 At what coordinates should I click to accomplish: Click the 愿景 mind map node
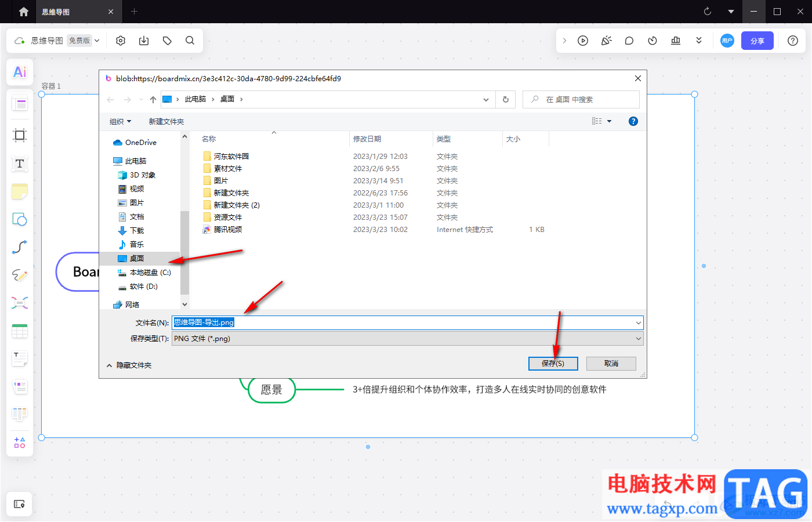coord(271,390)
